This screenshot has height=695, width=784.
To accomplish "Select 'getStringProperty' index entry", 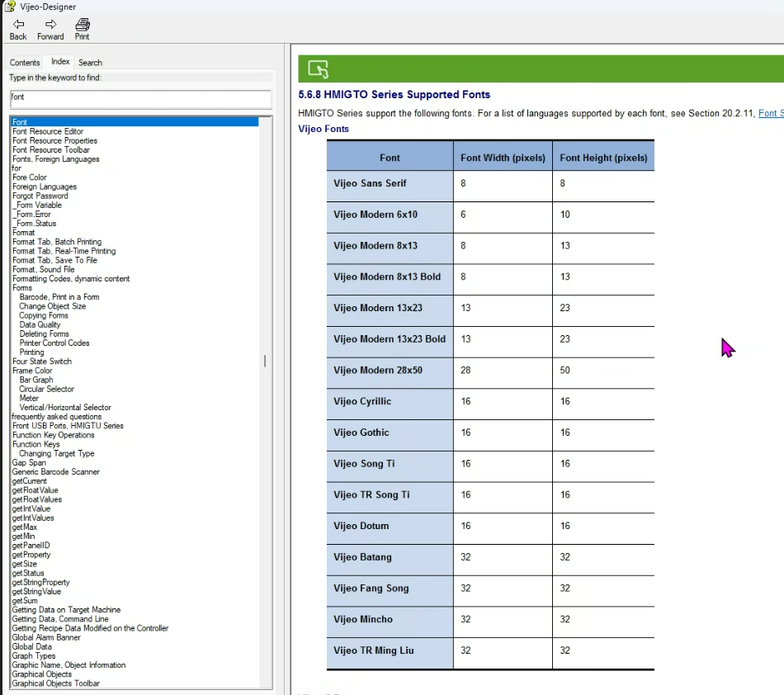I will point(41,583).
